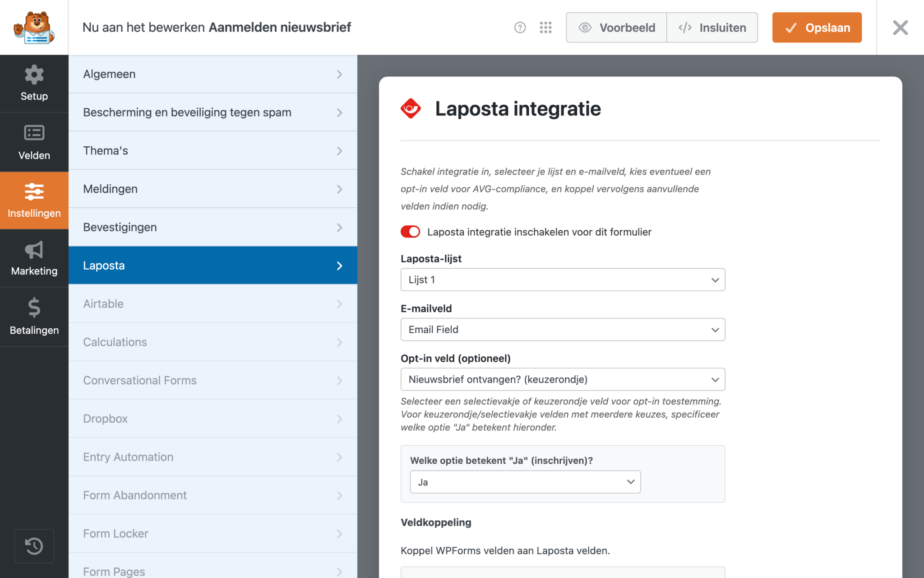Expand the Thema's chevron

click(x=339, y=151)
